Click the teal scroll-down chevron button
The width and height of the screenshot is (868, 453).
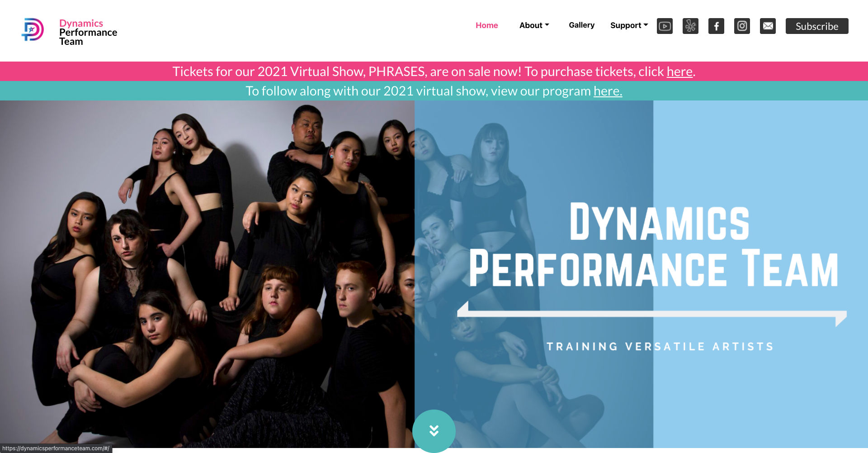tap(434, 430)
